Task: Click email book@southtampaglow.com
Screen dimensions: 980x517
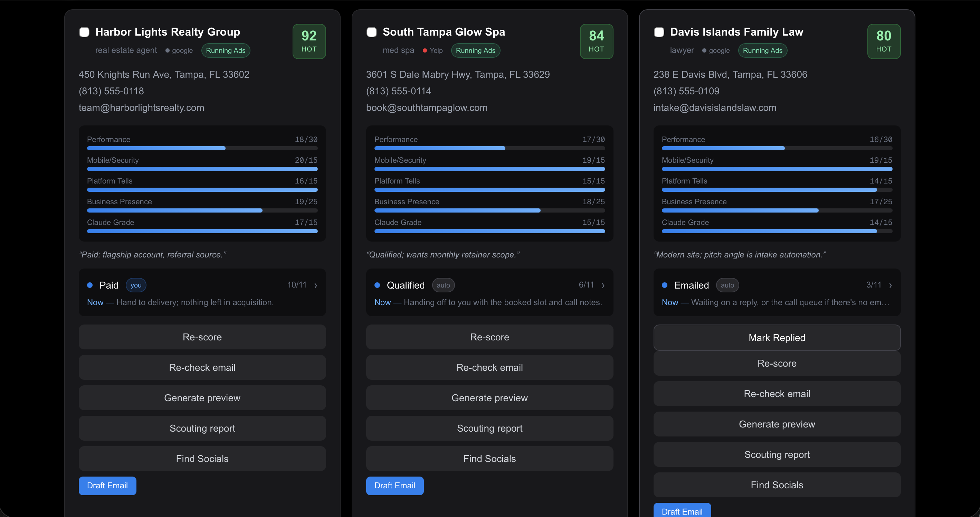Action: coord(427,108)
